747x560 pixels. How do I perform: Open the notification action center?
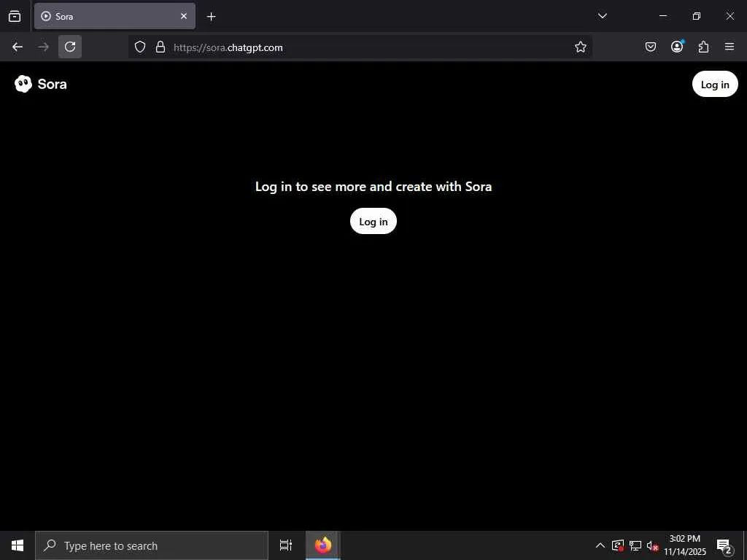724,545
